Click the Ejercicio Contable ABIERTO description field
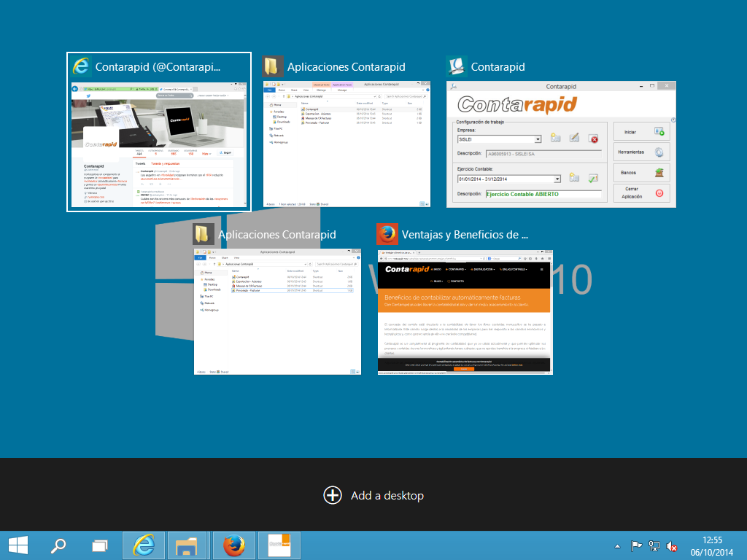The image size is (747, 560). 543,194
